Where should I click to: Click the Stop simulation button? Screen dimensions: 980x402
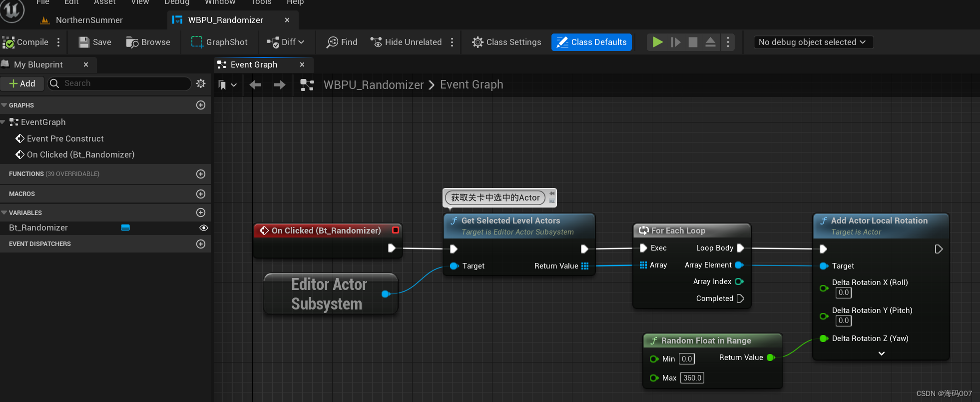693,42
